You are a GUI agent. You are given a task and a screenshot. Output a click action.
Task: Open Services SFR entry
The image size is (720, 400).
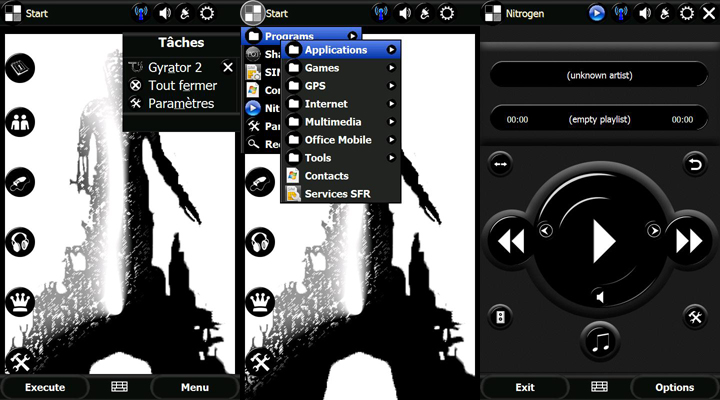(341, 194)
